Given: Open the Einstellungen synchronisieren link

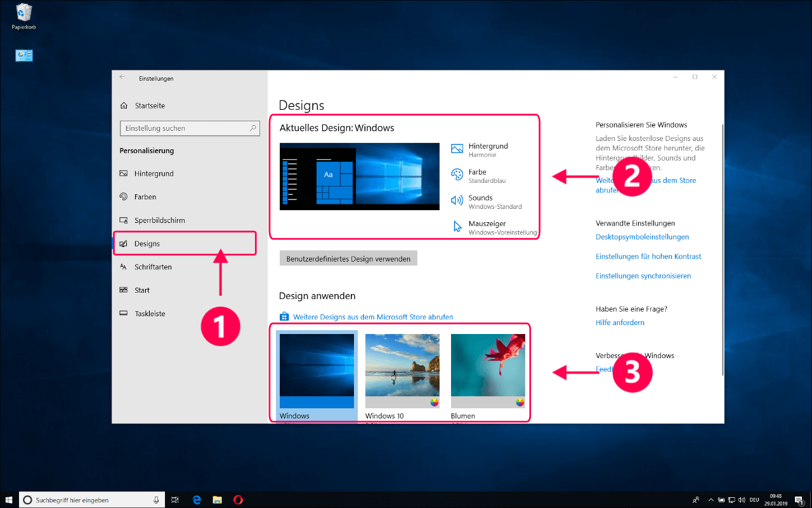Looking at the screenshot, I should coord(643,276).
